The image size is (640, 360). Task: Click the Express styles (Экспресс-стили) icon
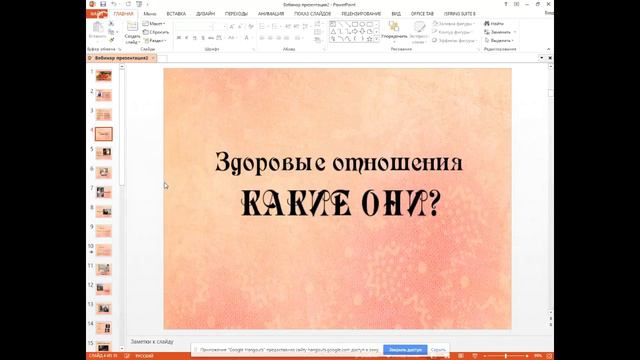click(419, 27)
